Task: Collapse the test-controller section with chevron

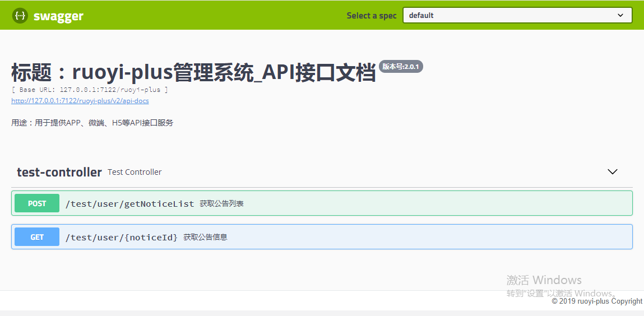Action: 613,171
